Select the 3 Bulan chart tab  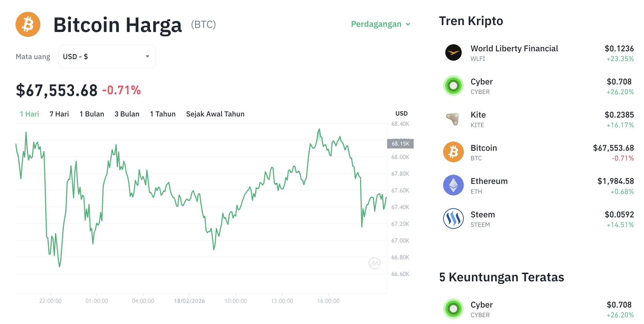pyautogui.click(x=127, y=114)
